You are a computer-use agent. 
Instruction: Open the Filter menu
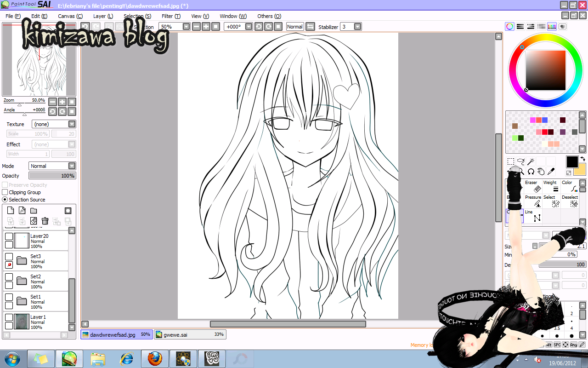(170, 16)
